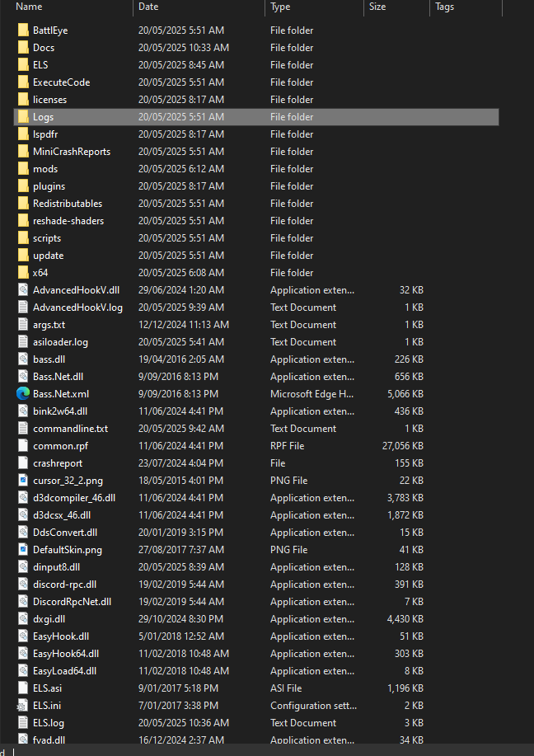Click the bink2w64.dll file name
534x756 pixels.
click(60, 411)
